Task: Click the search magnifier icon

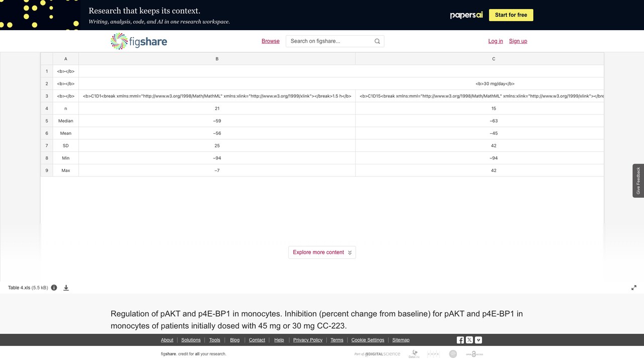Action: 377,41
